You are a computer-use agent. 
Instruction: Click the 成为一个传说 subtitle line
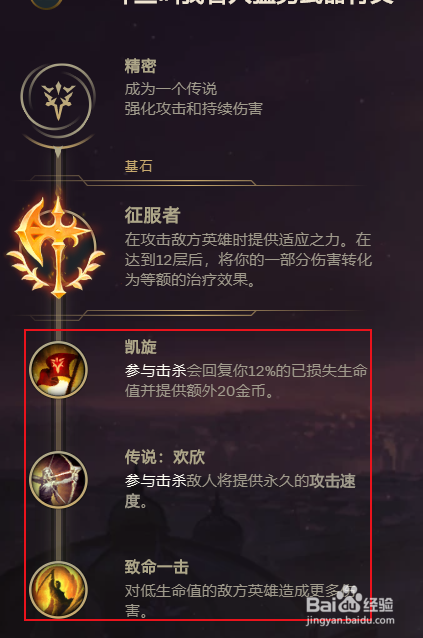(x=171, y=89)
